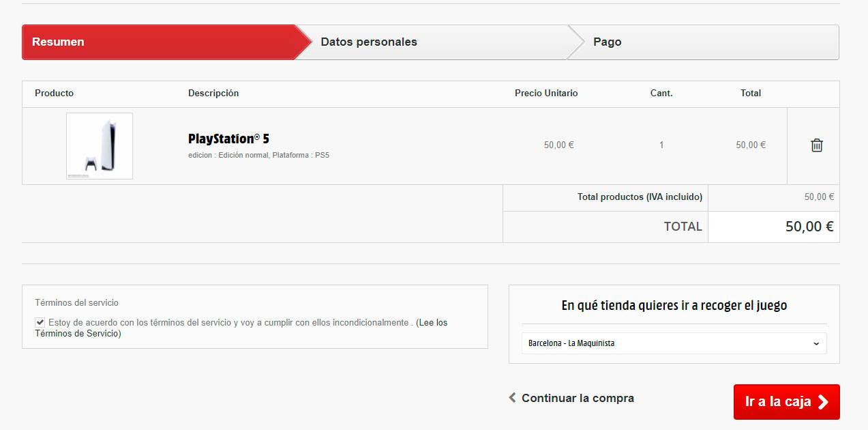Click the Descripción column header

[x=213, y=94]
